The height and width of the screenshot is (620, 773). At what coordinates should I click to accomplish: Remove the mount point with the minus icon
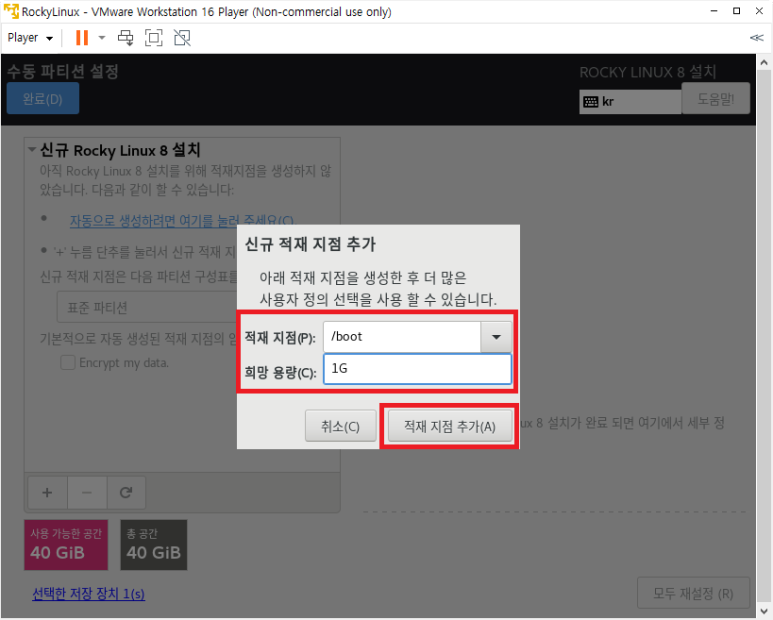(x=87, y=492)
